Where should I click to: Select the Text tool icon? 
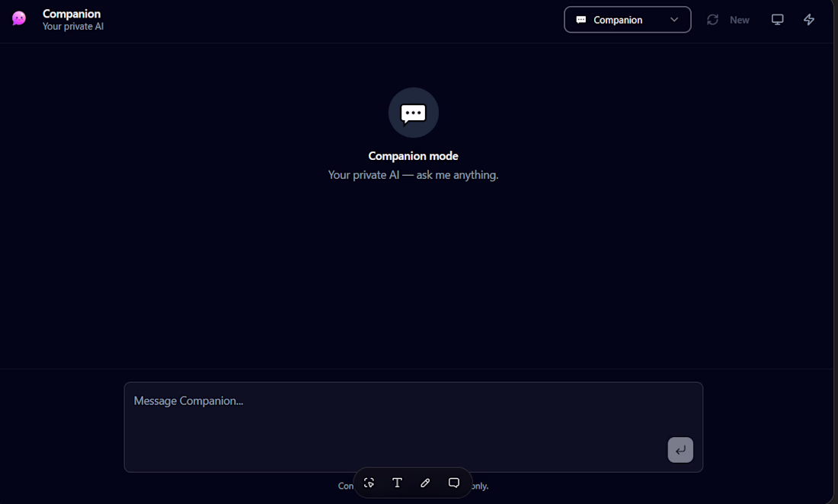397,483
